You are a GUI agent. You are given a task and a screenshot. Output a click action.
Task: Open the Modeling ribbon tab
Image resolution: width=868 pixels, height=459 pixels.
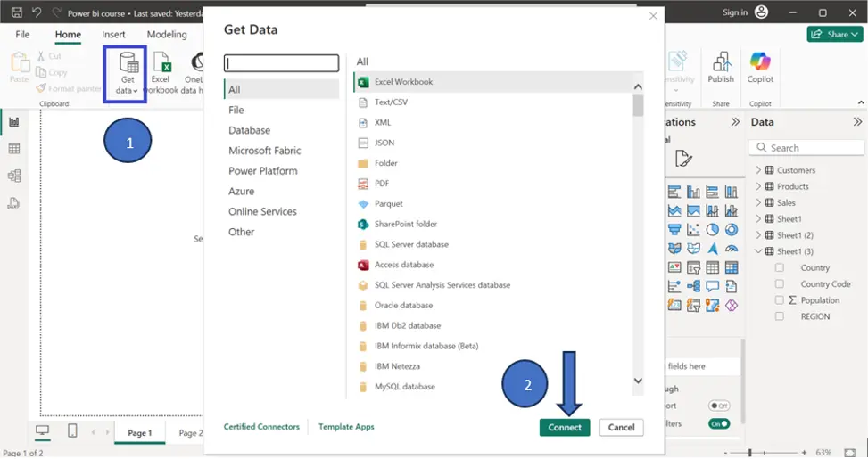[167, 34]
